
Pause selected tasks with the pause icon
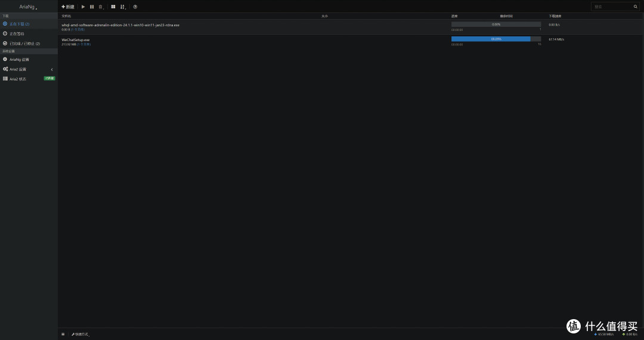(92, 7)
